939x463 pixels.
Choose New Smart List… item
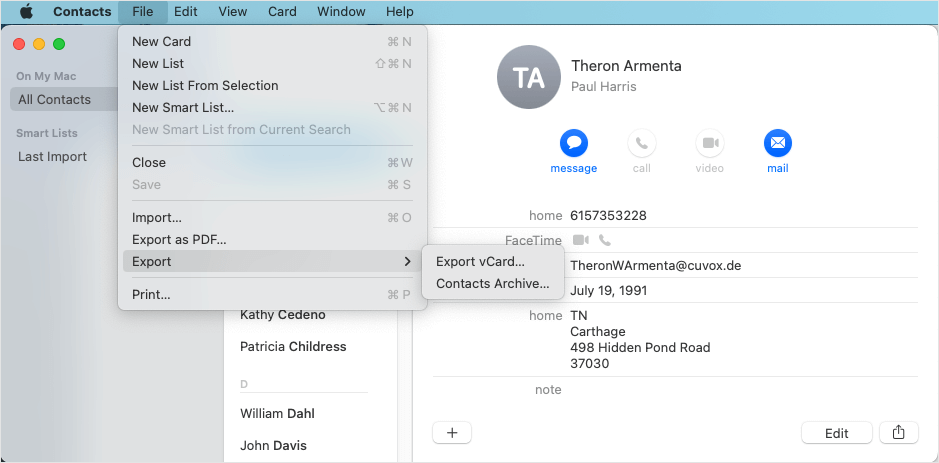coord(272,108)
